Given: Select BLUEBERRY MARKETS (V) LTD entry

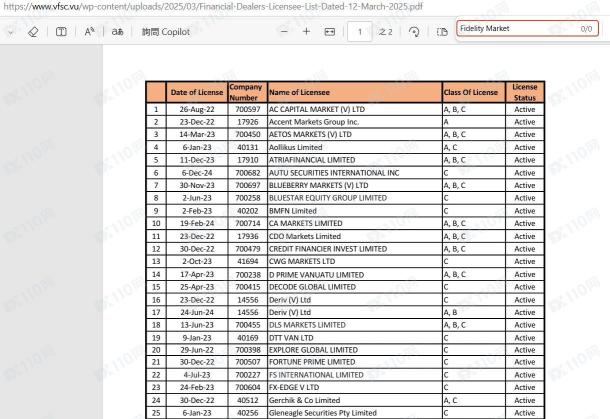Looking at the screenshot, I should point(318,186).
